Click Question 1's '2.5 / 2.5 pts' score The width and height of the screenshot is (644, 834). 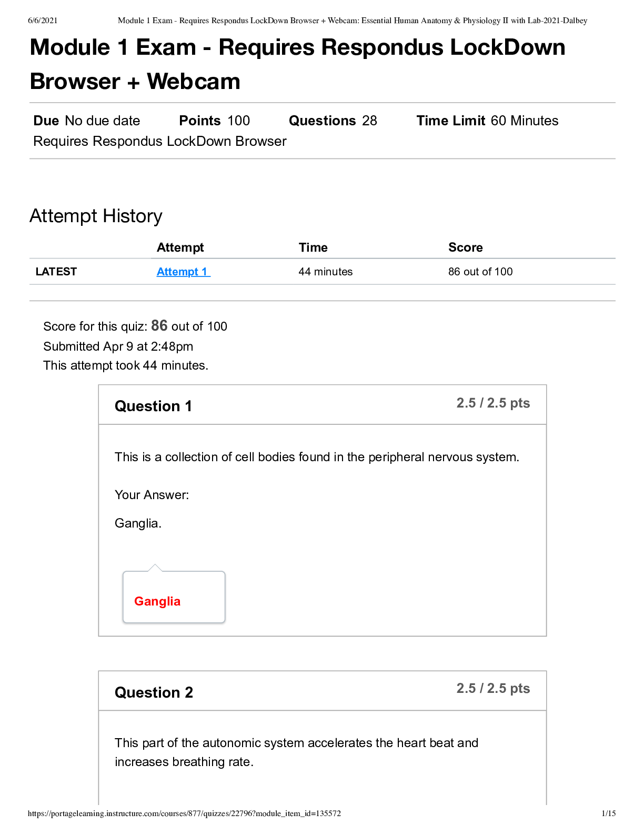(x=493, y=403)
